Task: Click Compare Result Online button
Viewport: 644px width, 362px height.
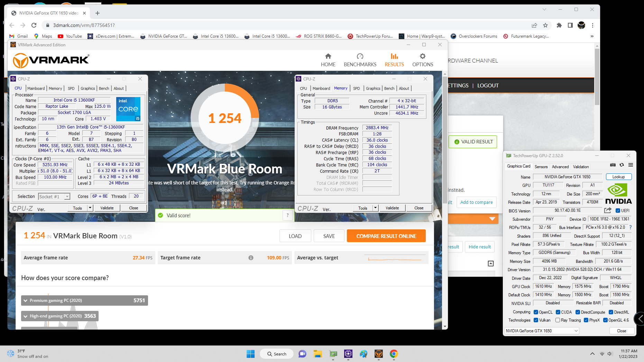Action: 386,236
